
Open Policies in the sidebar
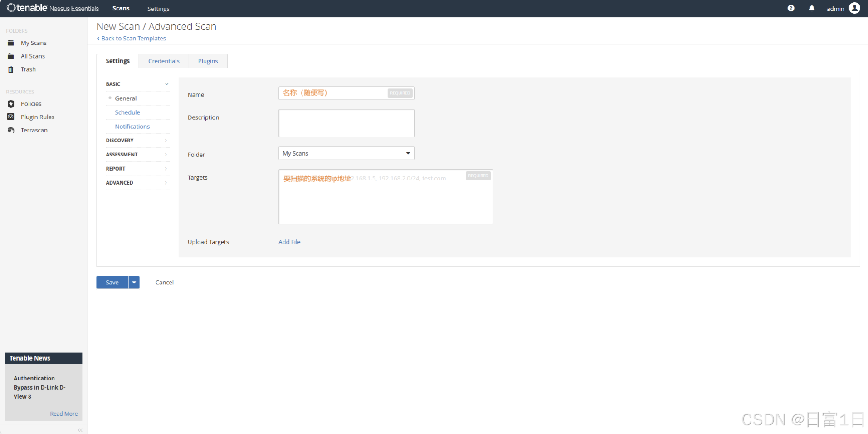tap(31, 103)
